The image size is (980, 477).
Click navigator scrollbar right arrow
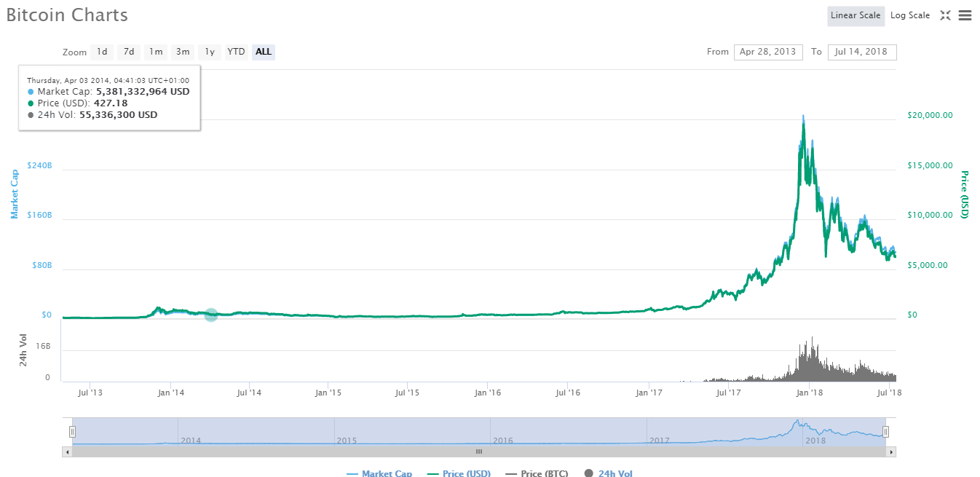pos(891,452)
